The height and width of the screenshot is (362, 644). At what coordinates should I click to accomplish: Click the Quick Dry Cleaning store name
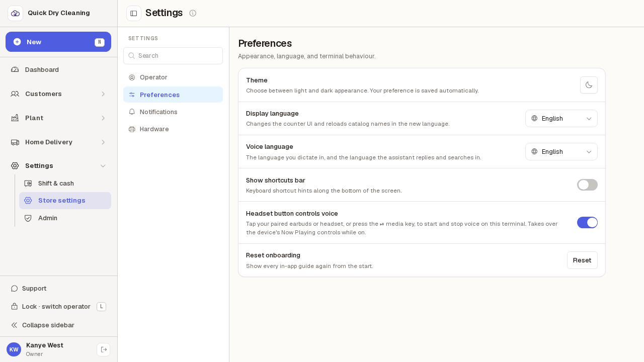[x=59, y=13]
